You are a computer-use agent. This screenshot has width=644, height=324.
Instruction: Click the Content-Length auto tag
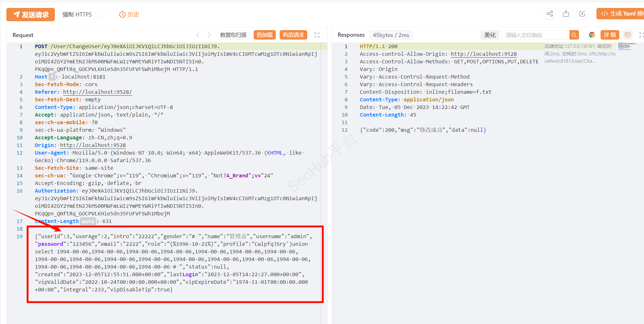pyautogui.click(x=88, y=221)
